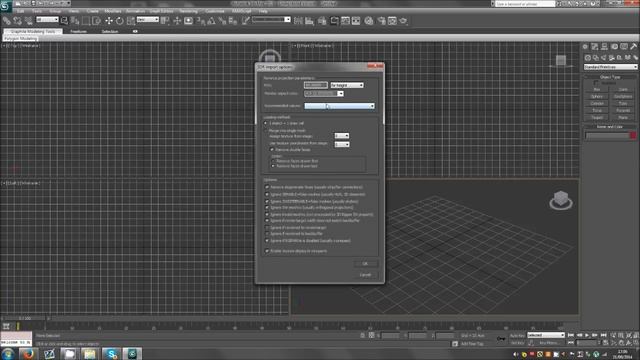Select Shapes category icon in Create panel
The image size is (640, 360).
tap(596, 58)
